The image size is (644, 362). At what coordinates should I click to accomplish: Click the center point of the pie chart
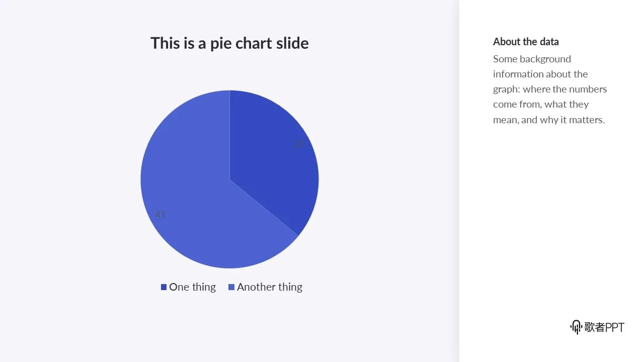[230, 179]
